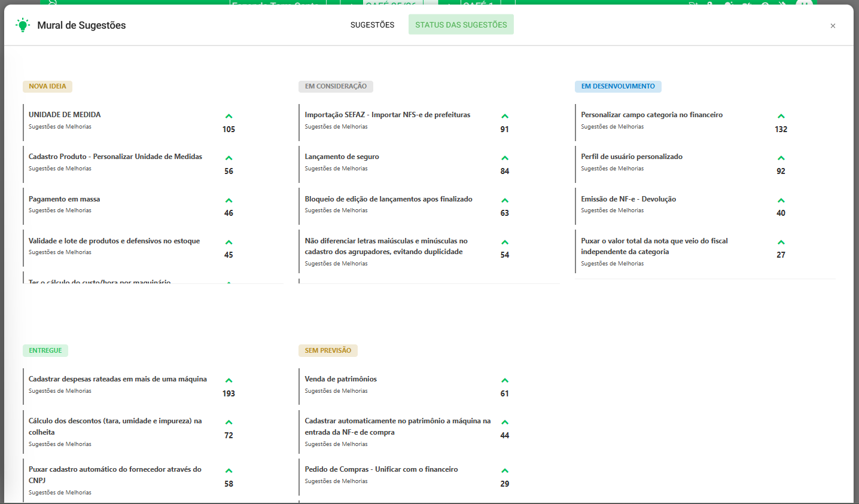
Task: Upvote Emissão de NF-e - Devolução
Action: pos(781,201)
